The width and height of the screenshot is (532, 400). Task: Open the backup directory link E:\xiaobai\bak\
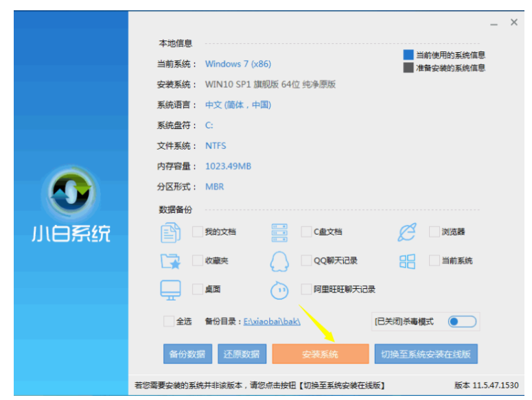click(x=272, y=322)
